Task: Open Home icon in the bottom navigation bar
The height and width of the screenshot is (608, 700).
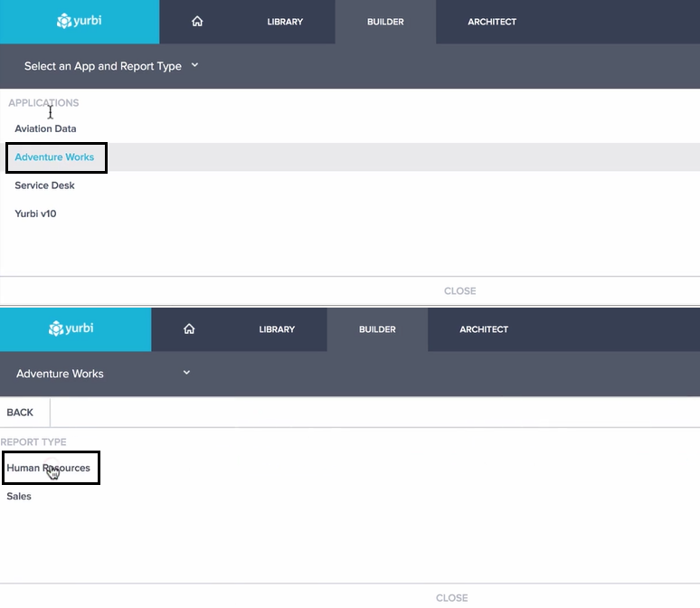Action: (x=189, y=328)
